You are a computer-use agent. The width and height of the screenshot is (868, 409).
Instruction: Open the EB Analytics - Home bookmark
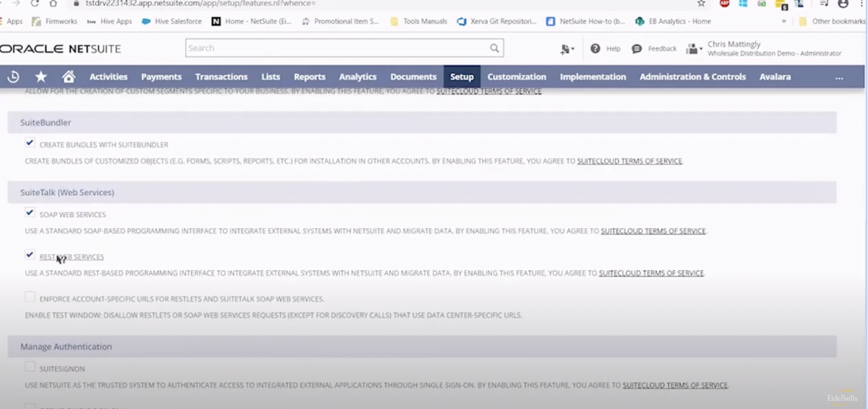point(673,21)
